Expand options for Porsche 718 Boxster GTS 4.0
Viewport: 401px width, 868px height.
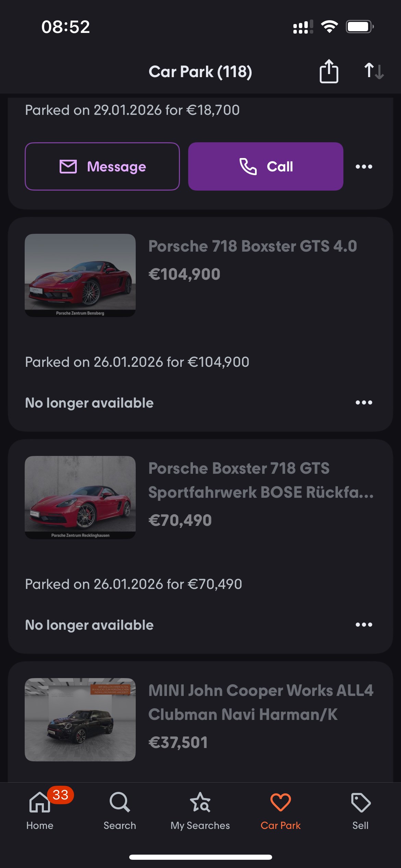pos(364,402)
